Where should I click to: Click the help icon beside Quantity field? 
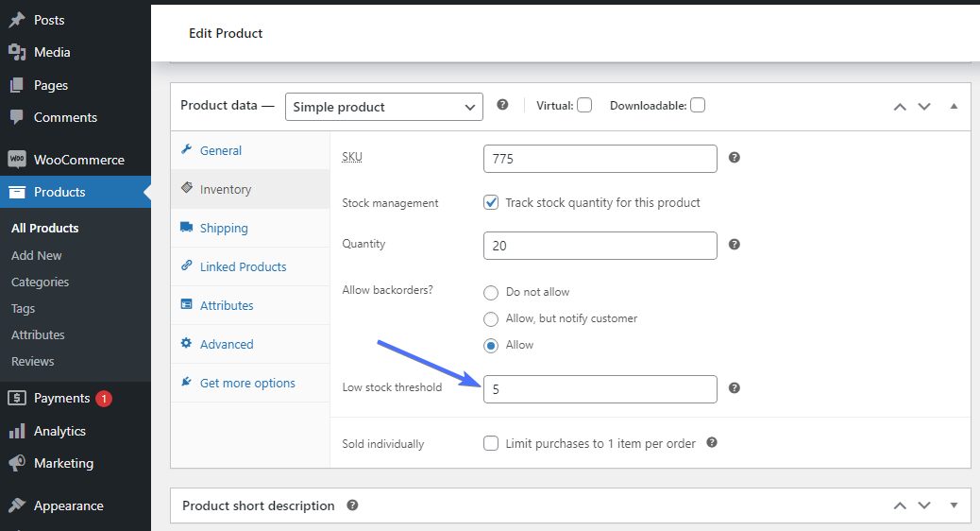(734, 245)
